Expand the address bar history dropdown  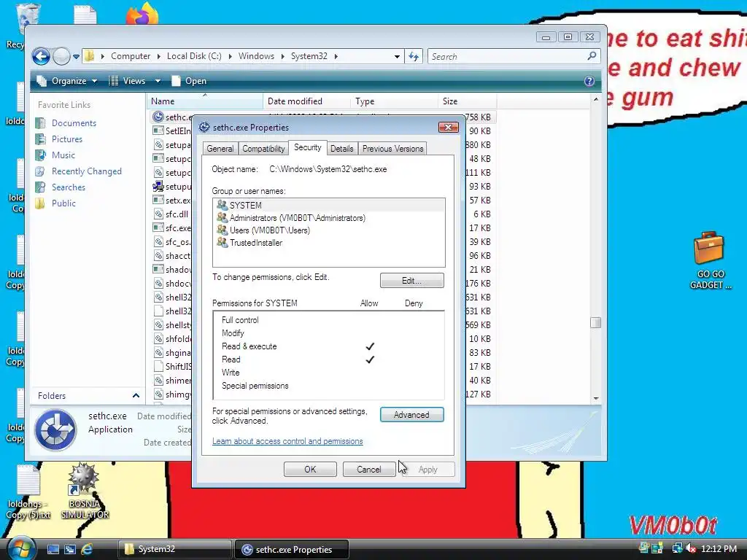coord(397,57)
